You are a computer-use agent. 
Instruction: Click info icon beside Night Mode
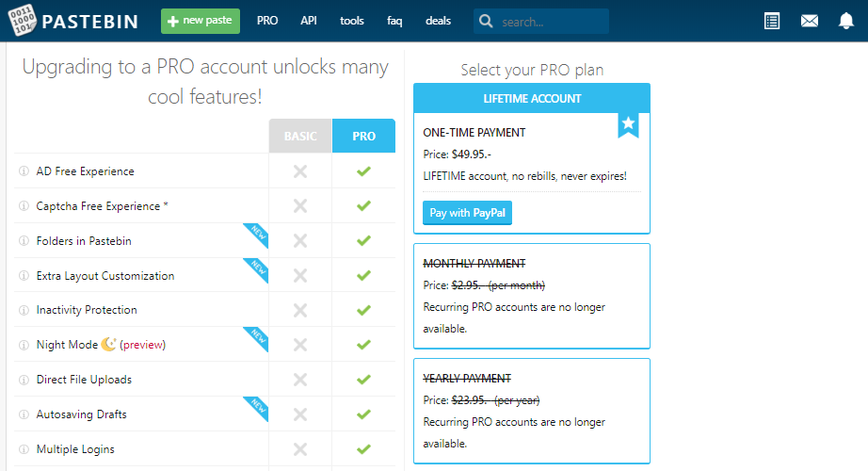(x=24, y=345)
